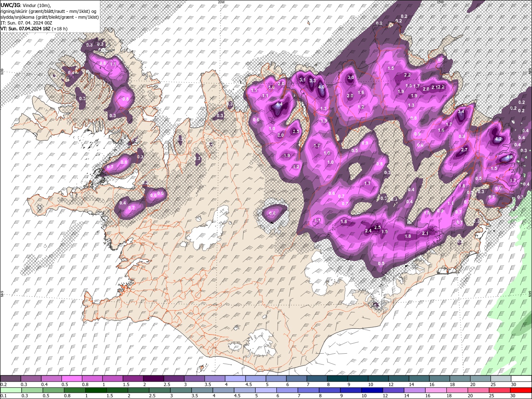Screen dimensions: 532x399
Task: Click the valid time 'VT: Sun. 07.04.2024 18Z (+18 h)'
Action: coord(34,29)
